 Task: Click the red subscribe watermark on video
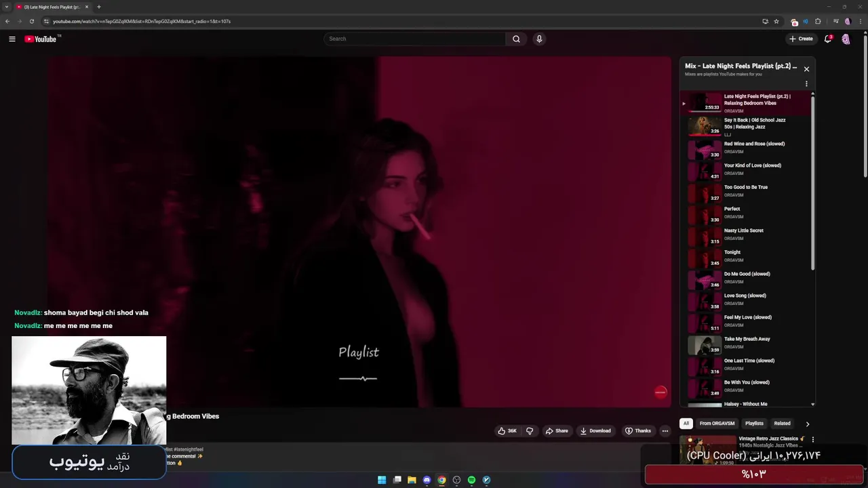[x=660, y=392]
